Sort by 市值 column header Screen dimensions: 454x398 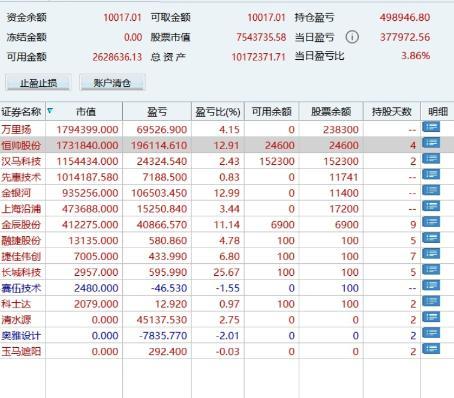click(86, 112)
